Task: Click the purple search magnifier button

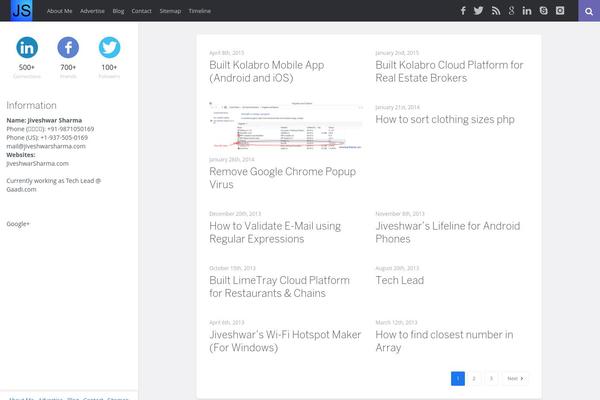Action: (590, 11)
